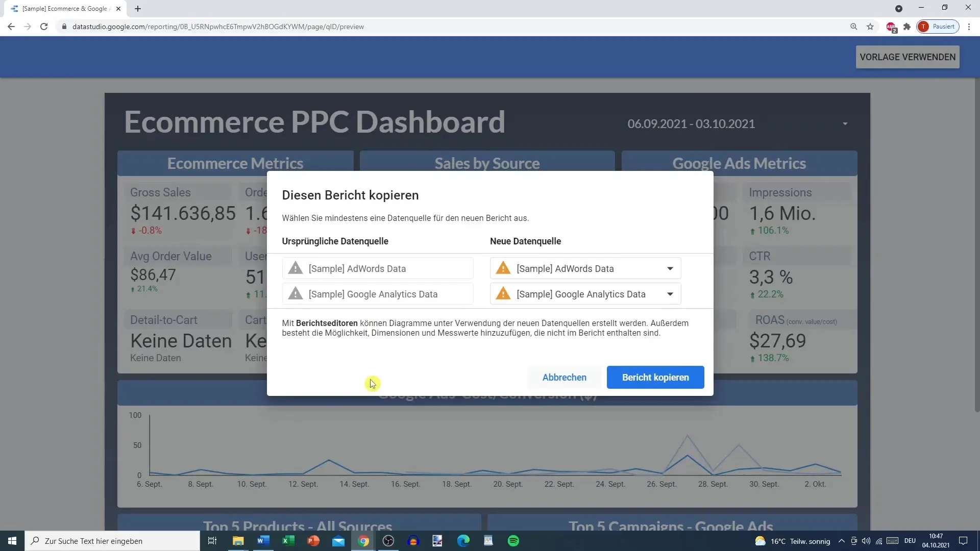
Task: Reload the page
Action: pyautogui.click(x=44, y=27)
